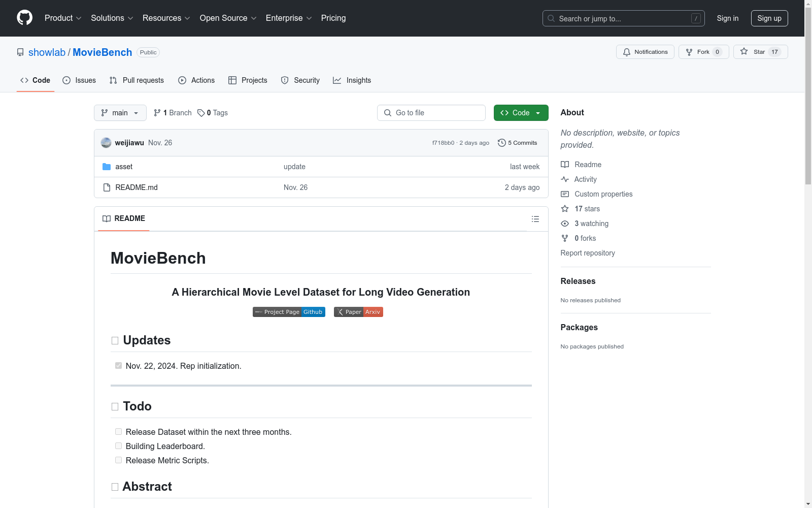
Task: Expand the Product menu
Action: [x=63, y=18]
